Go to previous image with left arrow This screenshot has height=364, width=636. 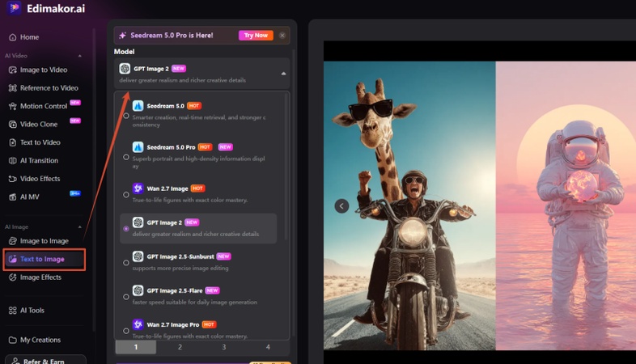[x=341, y=206]
